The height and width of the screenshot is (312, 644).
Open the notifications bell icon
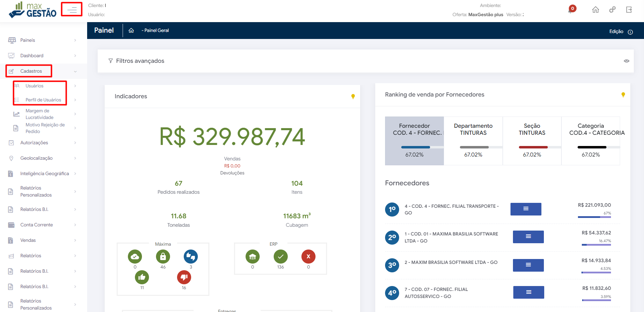pyautogui.click(x=571, y=9)
